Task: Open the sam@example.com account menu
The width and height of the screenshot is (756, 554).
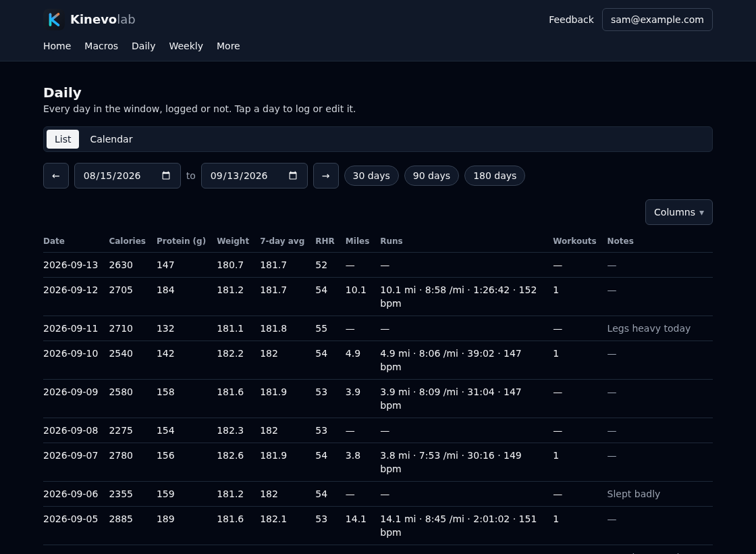Action: point(657,20)
